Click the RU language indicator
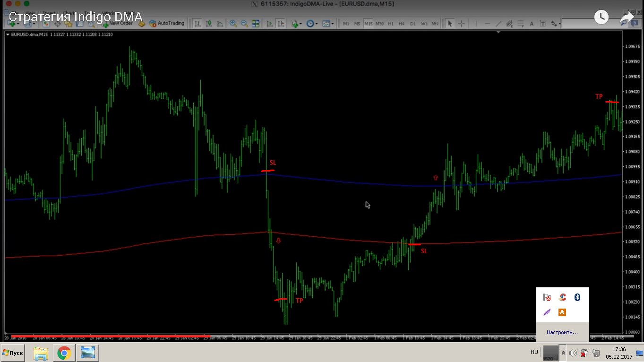The width and height of the screenshot is (644, 362). pos(534,352)
